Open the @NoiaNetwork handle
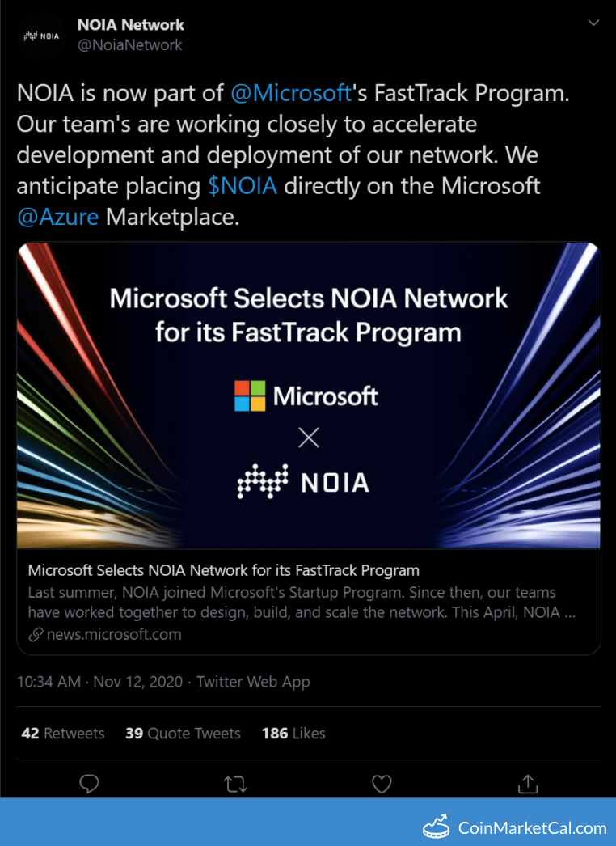The width and height of the screenshot is (616, 846). (x=129, y=44)
